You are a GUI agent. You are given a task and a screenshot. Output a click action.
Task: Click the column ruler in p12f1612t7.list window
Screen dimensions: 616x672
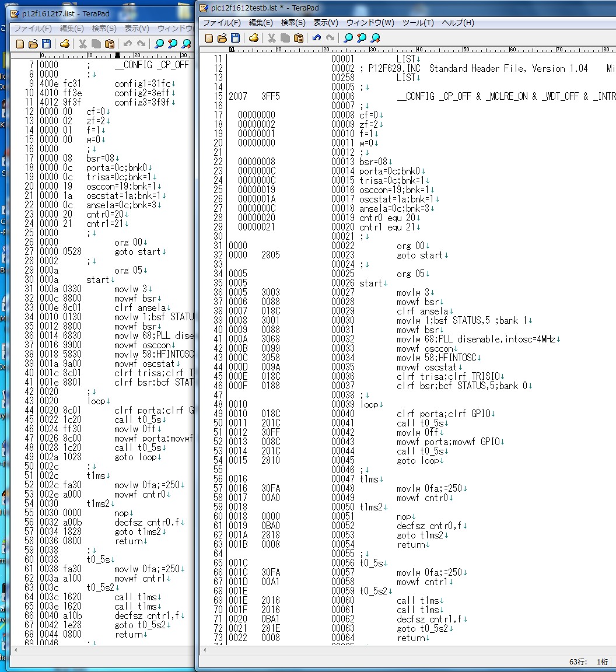point(103,55)
